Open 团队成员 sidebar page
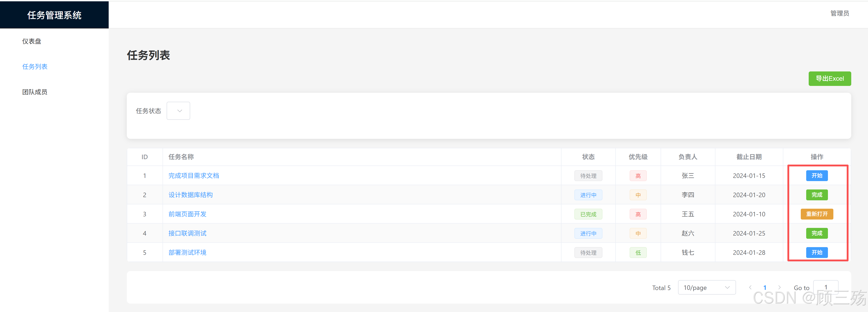Viewport: 868px width, 312px height. click(35, 92)
